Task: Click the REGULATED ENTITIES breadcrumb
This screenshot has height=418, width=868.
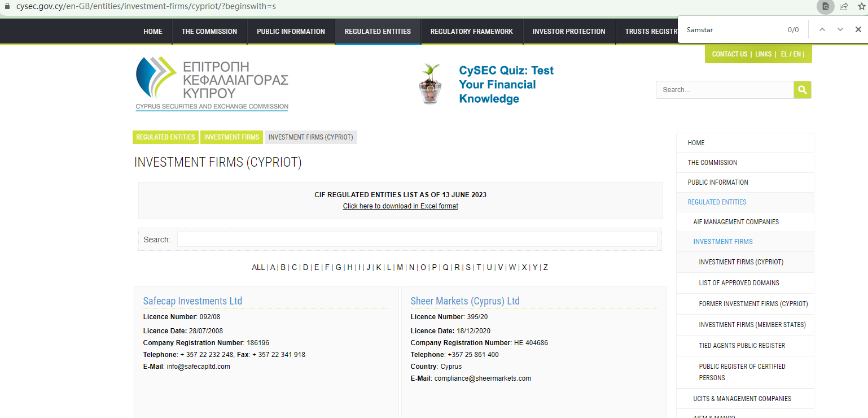Action: coord(165,137)
